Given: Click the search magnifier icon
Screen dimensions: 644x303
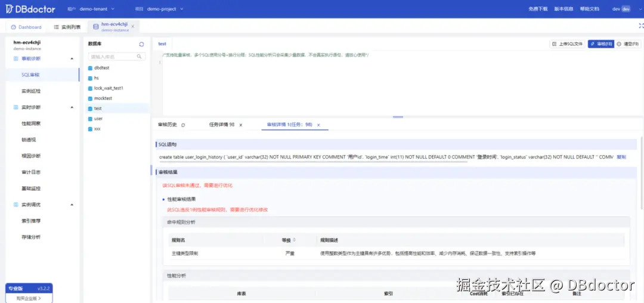Looking at the screenshot, I should 140,56.
